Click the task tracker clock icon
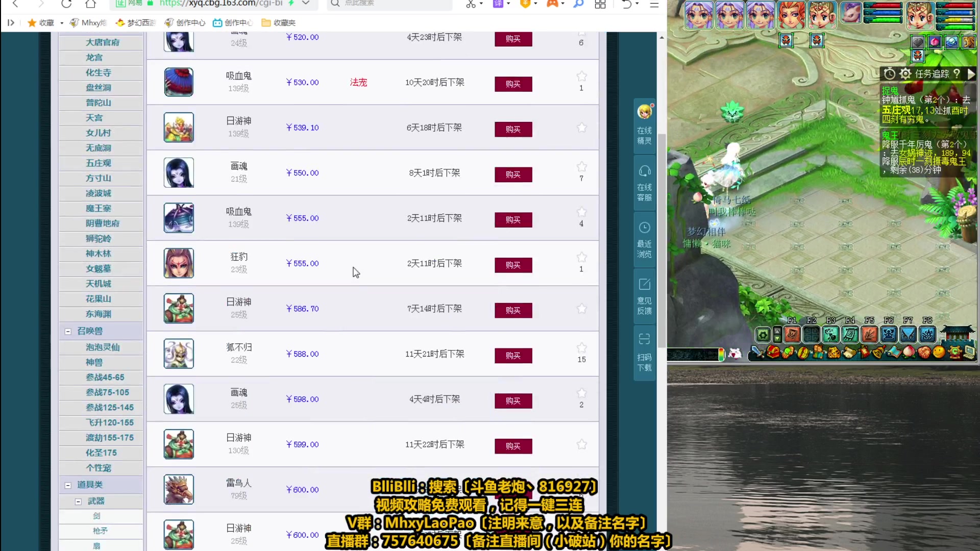The width and height of the screenshot is (980, 551). pyautogui.click(x=889, y=74)
